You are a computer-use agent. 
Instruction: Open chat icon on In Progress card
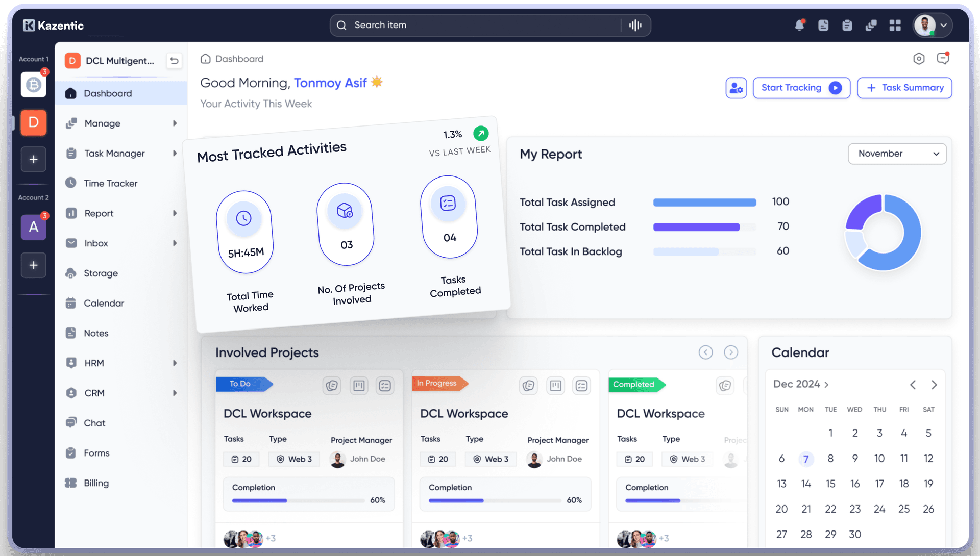click(x=529, y=386)
